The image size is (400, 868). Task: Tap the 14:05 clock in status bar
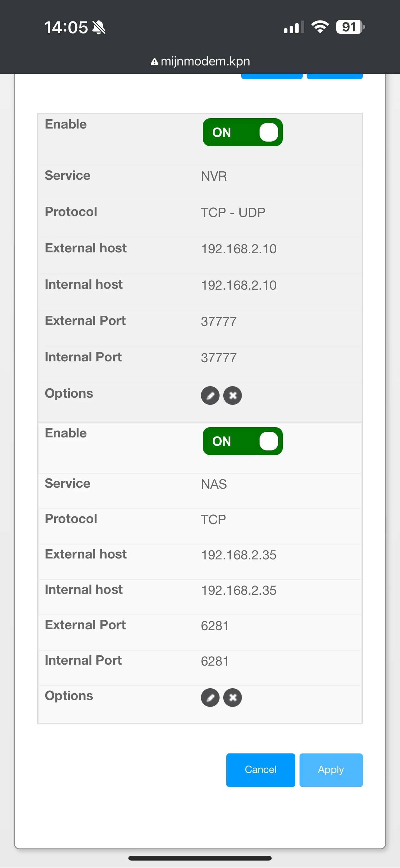(x=66, y=27)
